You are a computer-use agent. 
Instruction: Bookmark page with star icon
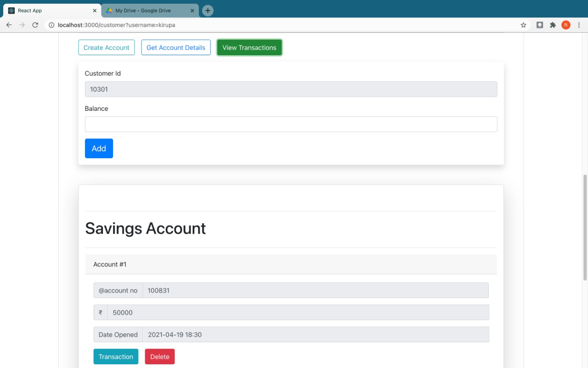point(523,25)
